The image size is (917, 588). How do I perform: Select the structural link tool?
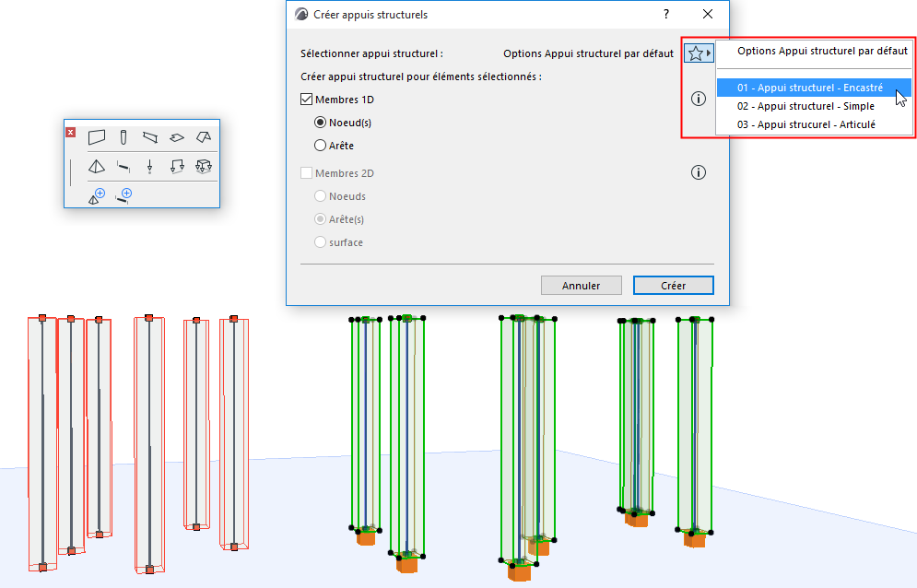tap(123, 168)
